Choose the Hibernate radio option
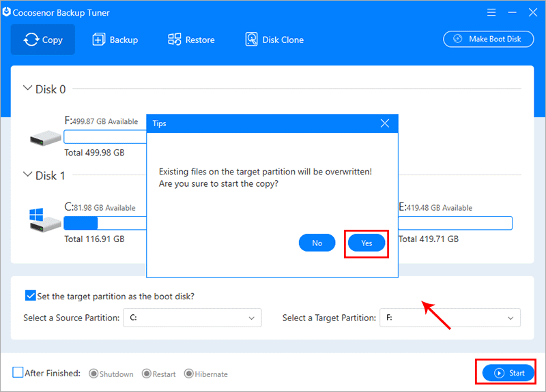This screenshot has width=546, height=392. pyautogui.click(x=189, y=374)
